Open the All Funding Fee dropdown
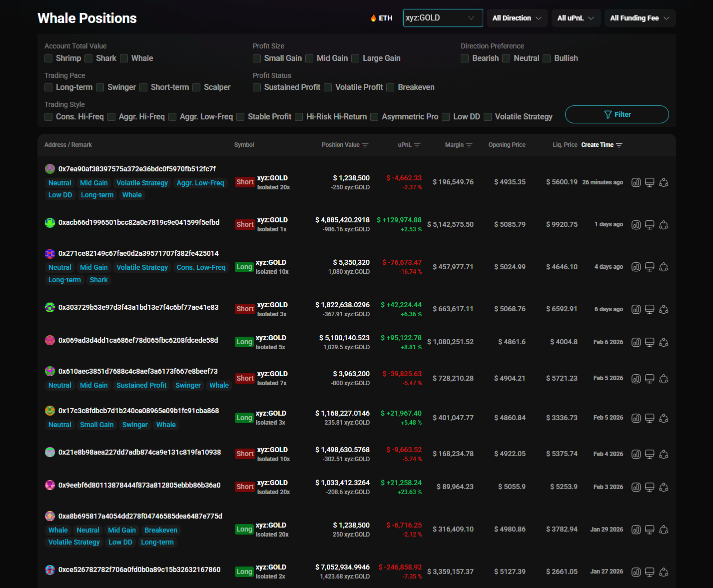 click(640, 18)
